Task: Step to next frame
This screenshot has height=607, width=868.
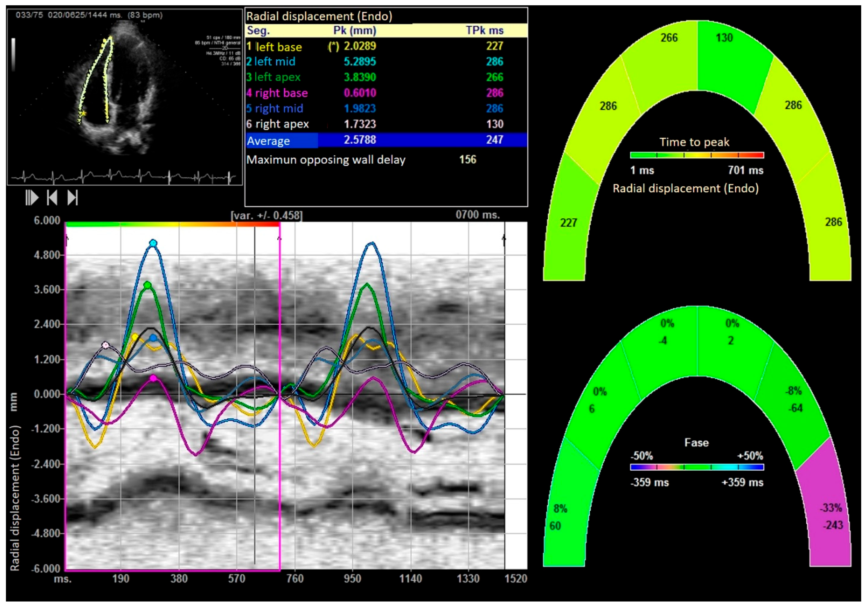Action: point(73,197)
